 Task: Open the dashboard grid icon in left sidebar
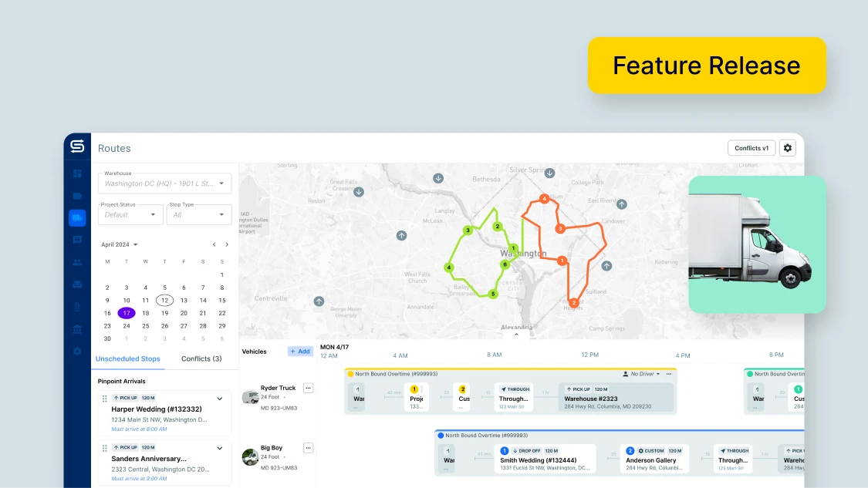tap(77, 173)
